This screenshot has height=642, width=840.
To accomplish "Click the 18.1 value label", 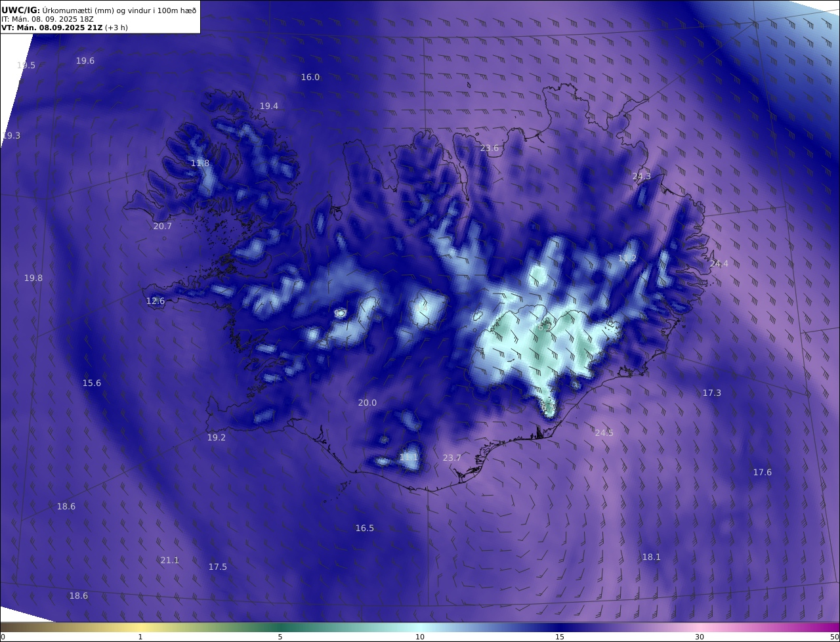I will click(x=652, y=557).
